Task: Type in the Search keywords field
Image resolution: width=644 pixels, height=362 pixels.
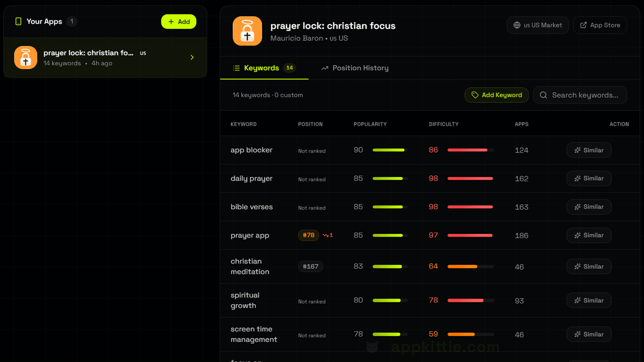Action: point(585,95)
